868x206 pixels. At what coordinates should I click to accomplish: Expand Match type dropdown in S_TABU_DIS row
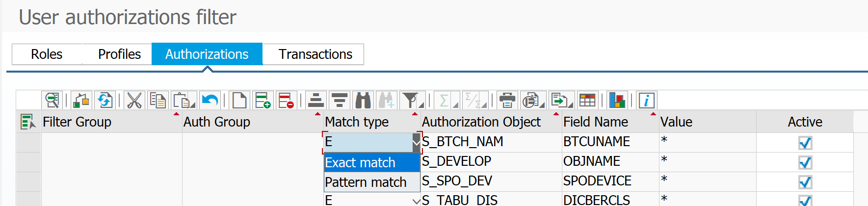point(416,201)
